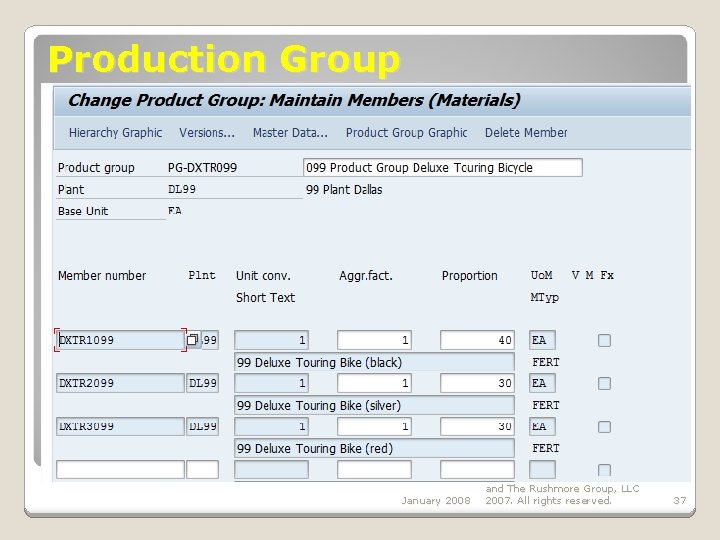Select the DL99 plant field for DXTR3099

click(202, 426)
